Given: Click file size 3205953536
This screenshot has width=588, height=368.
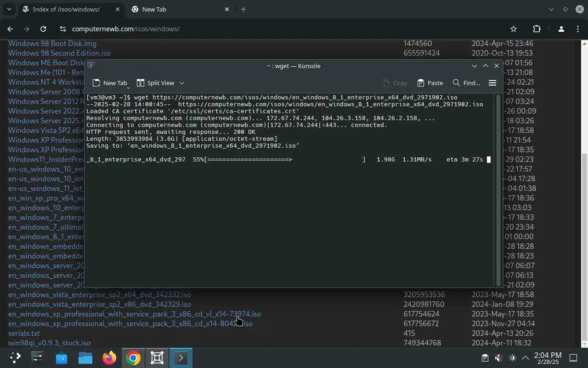Looking at the screenshot, I should (424, 294).
